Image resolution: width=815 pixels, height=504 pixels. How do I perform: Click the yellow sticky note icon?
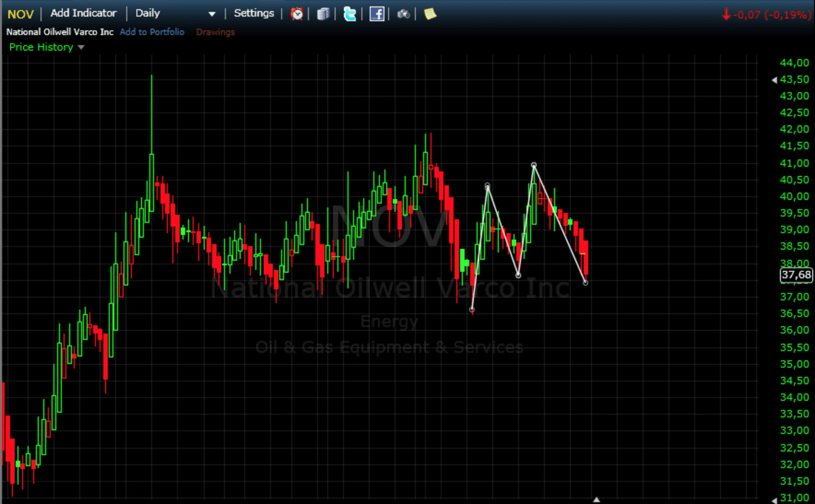[x=430, y=14]
